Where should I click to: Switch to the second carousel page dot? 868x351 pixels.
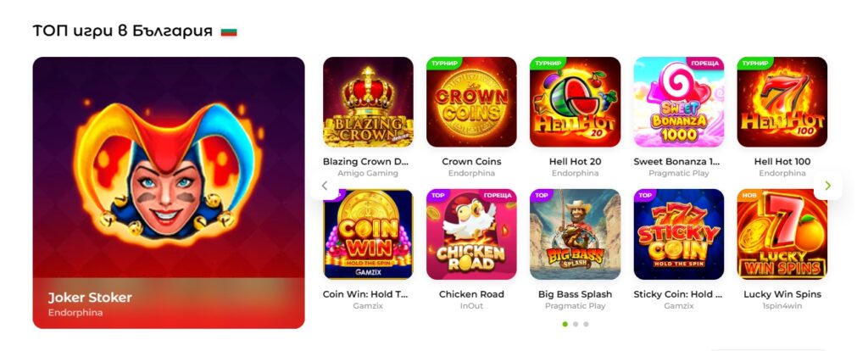(x=576, y=324)
